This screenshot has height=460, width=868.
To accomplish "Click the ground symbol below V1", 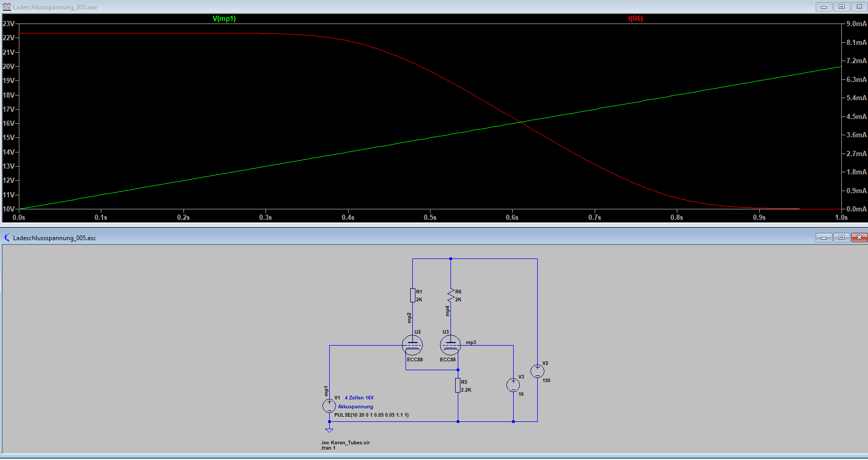I will pyautogui.click(x=329, y=430).
